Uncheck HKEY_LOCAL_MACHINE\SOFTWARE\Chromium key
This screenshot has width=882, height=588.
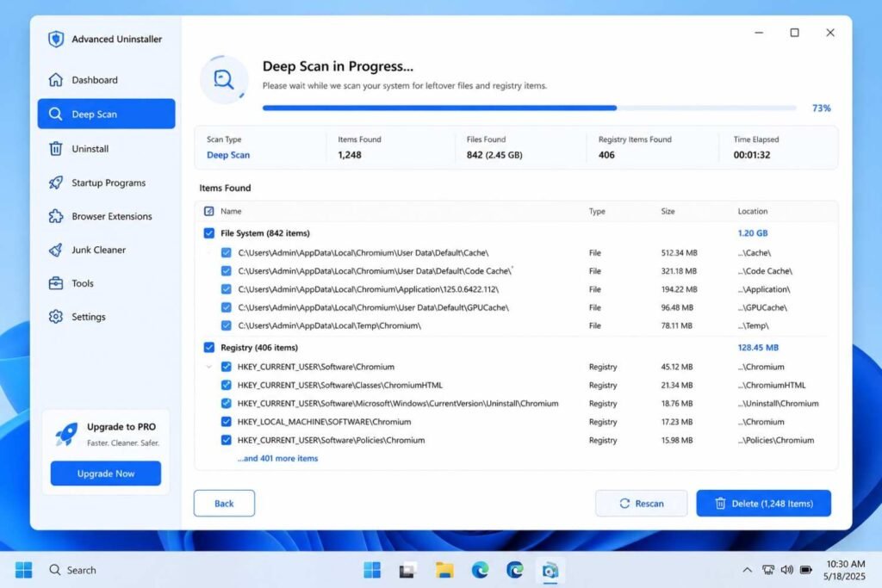tap(227, 422)
